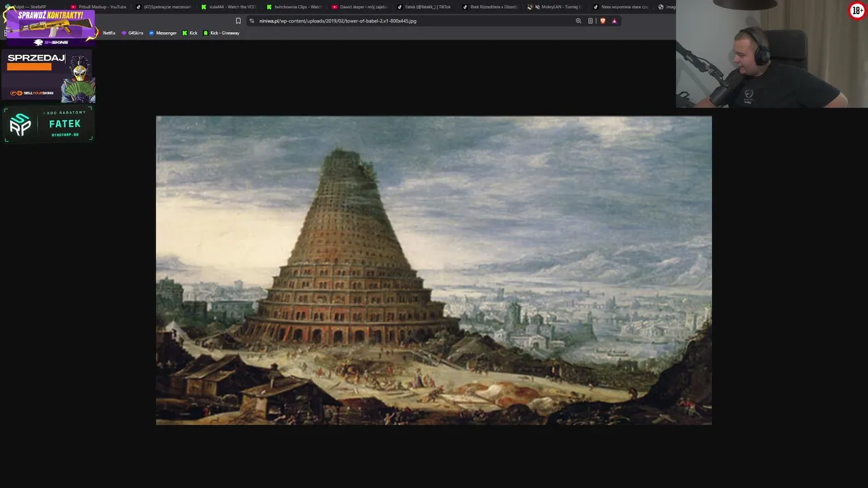Open the reader mode icon in the address bar
Image resolution: width=868 pixels, height=488 pixels.
pyautogui.click(x=590, y=21)
